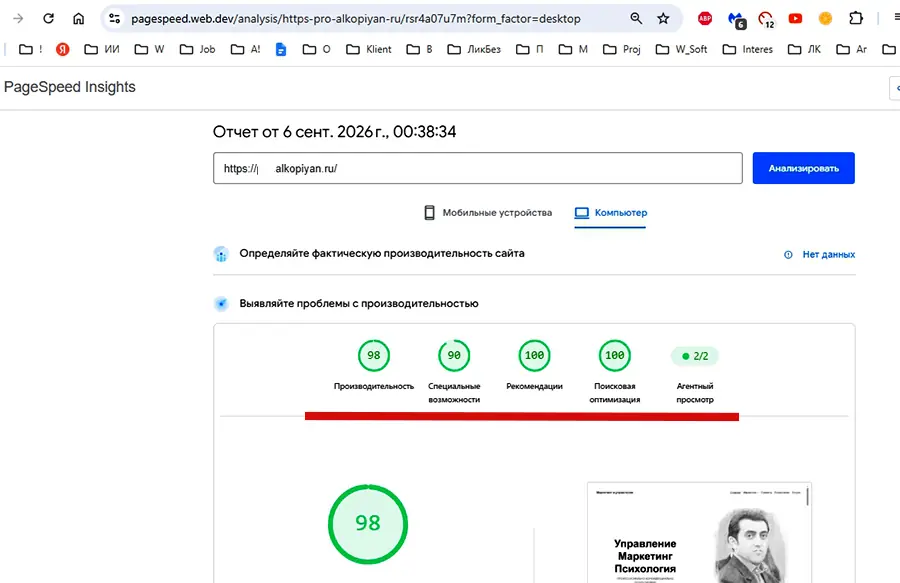This screenshot has height=583, width=900.
Task: Open the Ar bookmarks folder
Action: 852,49
